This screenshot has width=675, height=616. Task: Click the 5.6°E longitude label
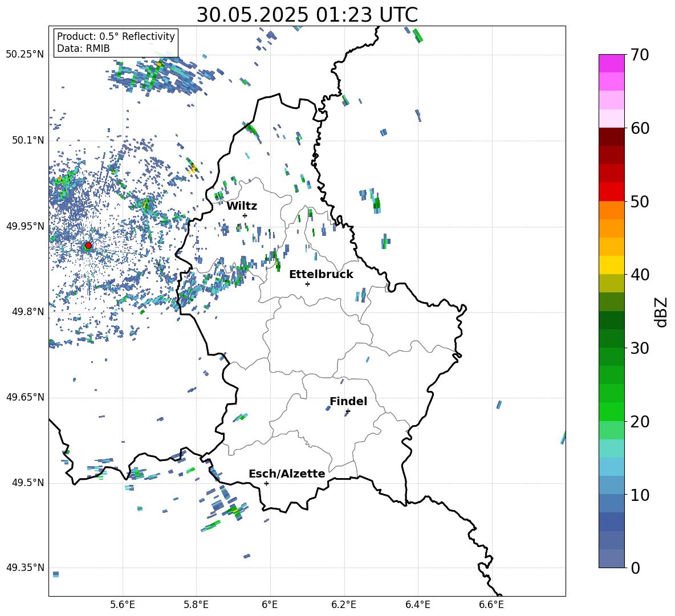tap(123, 605)
